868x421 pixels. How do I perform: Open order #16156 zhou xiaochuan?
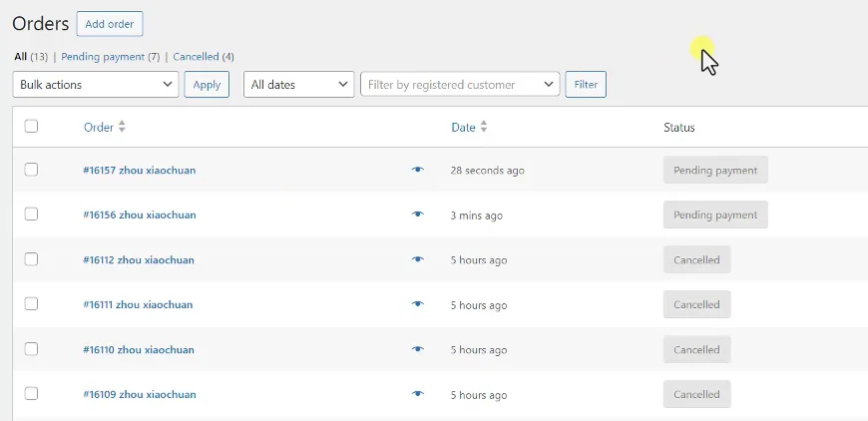coord(140,215)
